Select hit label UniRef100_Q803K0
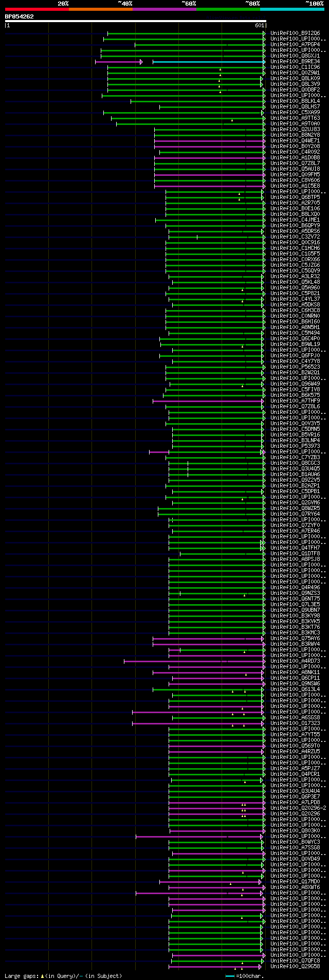The width and height of the screenshot is (329, 980). pos(295,830)
